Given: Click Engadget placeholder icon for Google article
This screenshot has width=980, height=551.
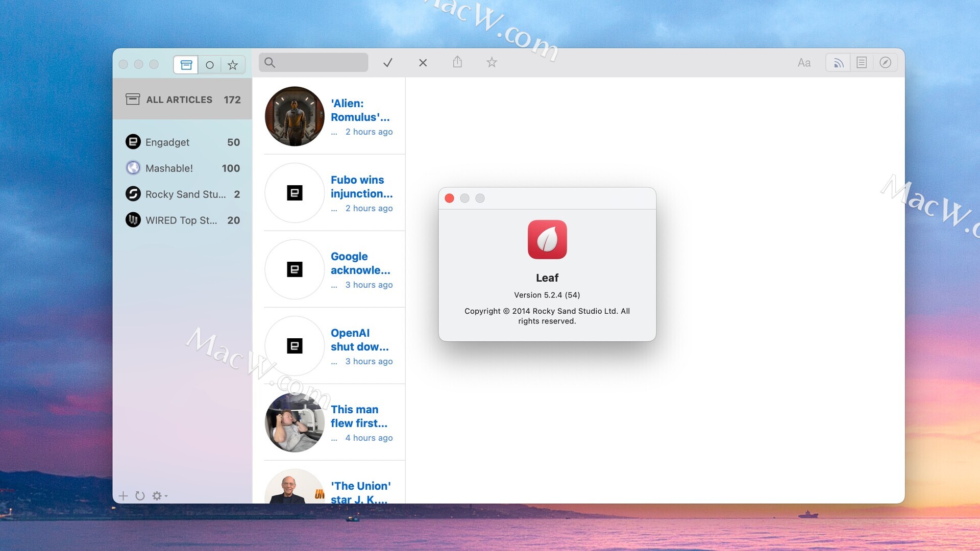Looking at the screenshot, I should [x=295, y=269].
